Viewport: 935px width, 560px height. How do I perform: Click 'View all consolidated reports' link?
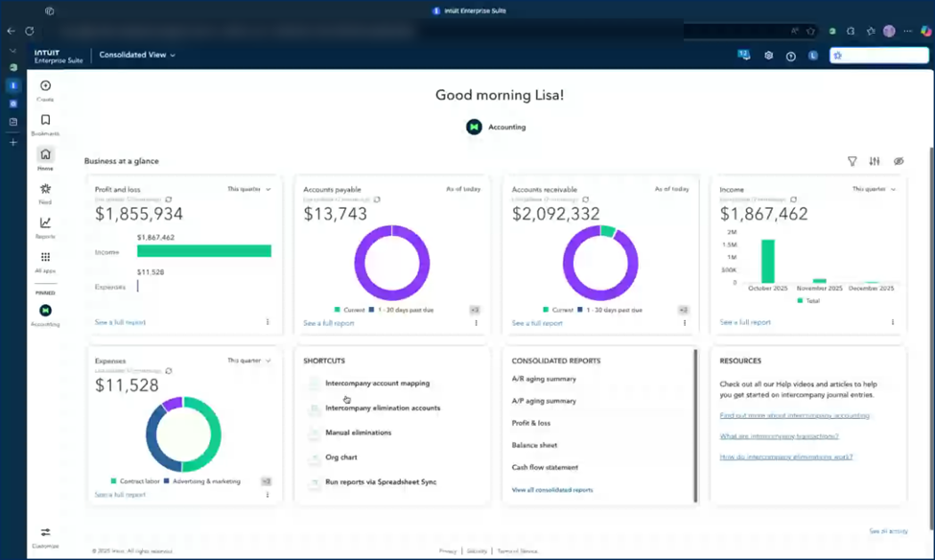click(x=552, y=490)
